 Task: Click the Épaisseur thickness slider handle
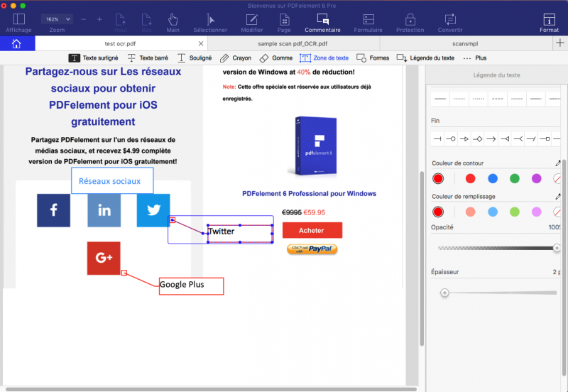[x=444, y=293]
